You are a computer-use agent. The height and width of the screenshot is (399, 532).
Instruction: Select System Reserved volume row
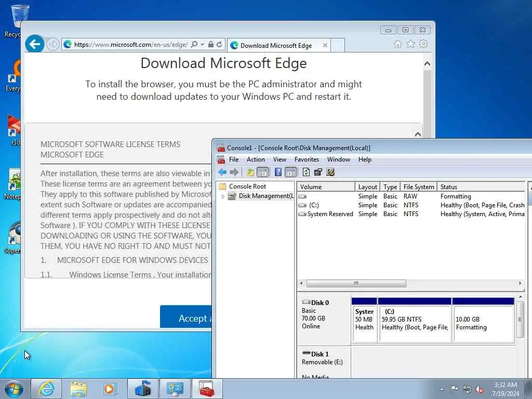[411, 214]
